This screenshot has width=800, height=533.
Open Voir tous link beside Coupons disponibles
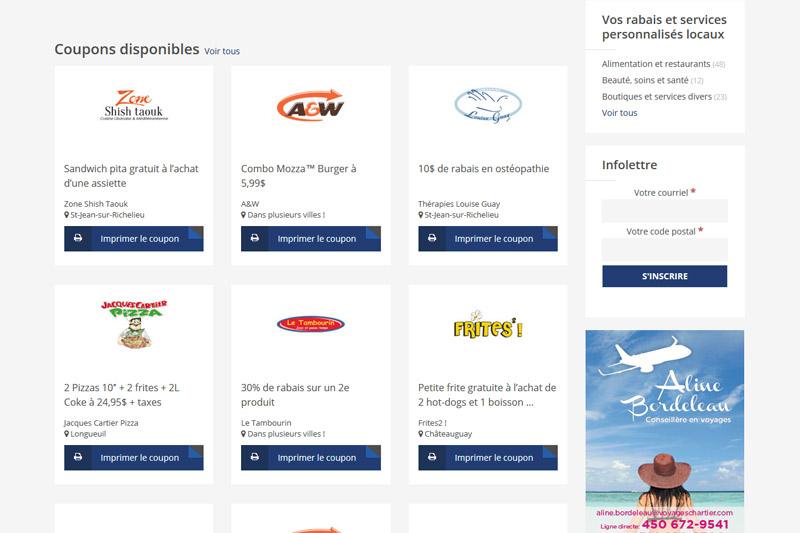[222, 51]
